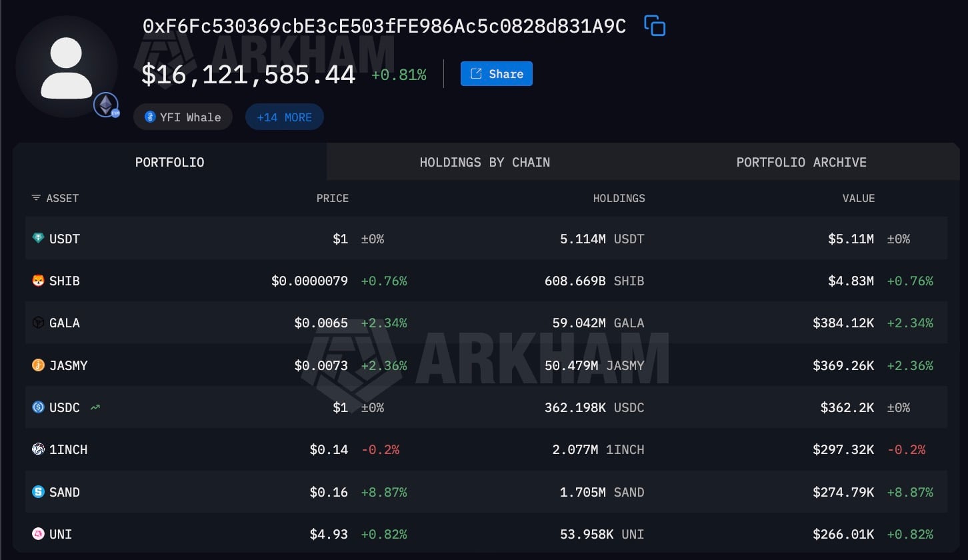Click the JASMY token icon
This screenshot has width=968, height=560.
(x=39, y=365)
